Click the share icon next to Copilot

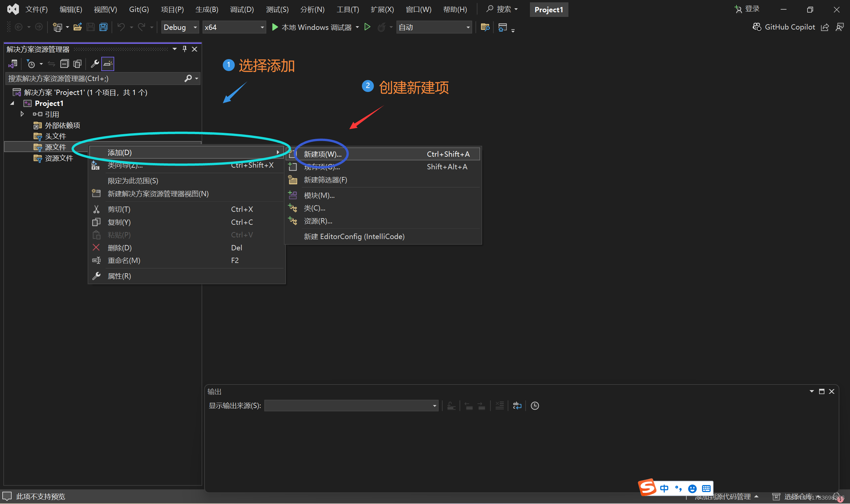(825, 27)
